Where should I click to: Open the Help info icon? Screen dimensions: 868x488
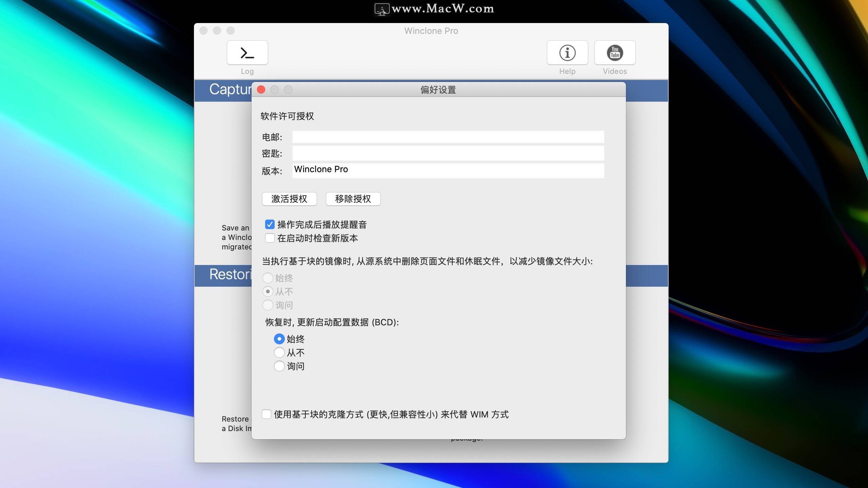[x=567, y=53]
